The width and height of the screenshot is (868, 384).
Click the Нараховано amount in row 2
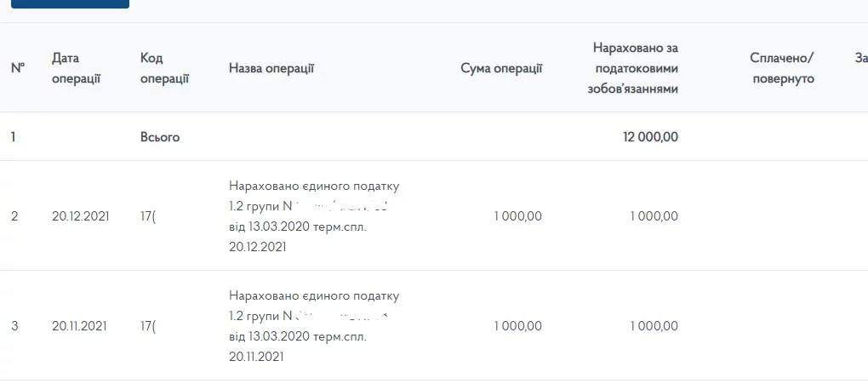tap(654, 216)
